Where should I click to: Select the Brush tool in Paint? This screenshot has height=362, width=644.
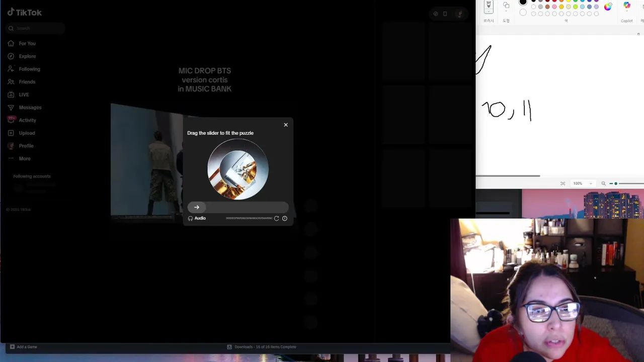pos(489,5)
